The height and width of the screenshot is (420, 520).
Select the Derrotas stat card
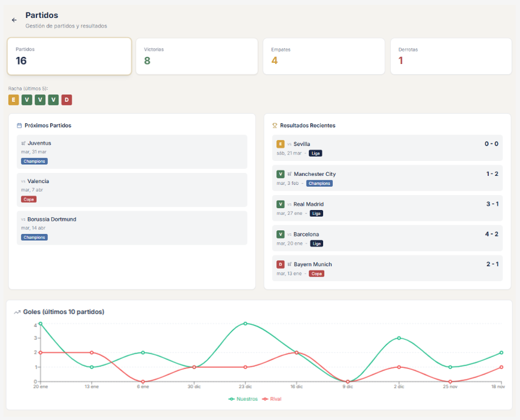coord(451,56)
